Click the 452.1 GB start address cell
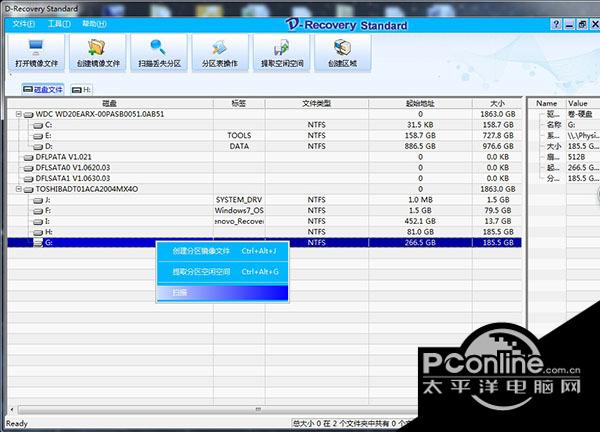Image resolution: width=600 pixels, height=432 pixels. coord(420,221)
